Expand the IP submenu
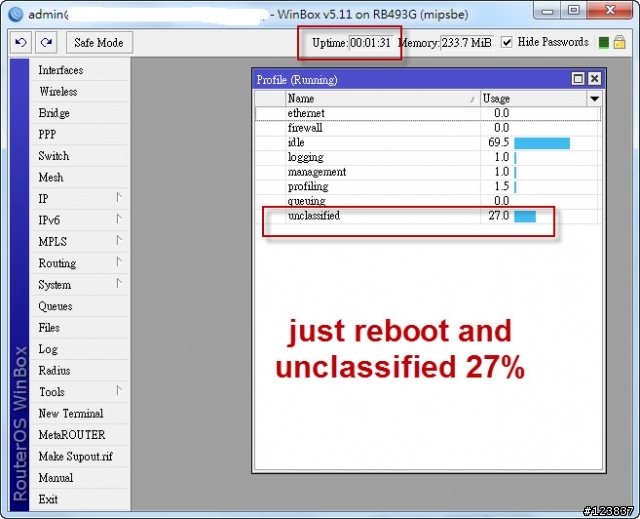This screenshot has height=519, width=640. pyautogui.click(x=80, y=199)
